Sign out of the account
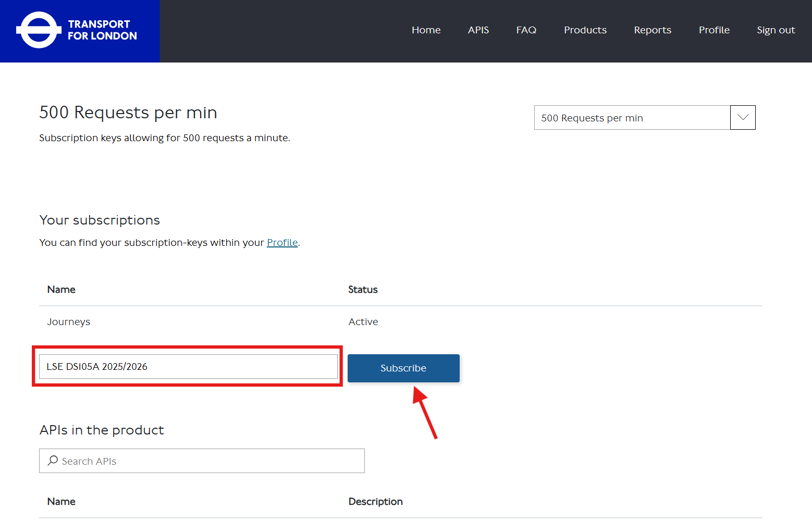812x522 pixels. pos(776,30)
